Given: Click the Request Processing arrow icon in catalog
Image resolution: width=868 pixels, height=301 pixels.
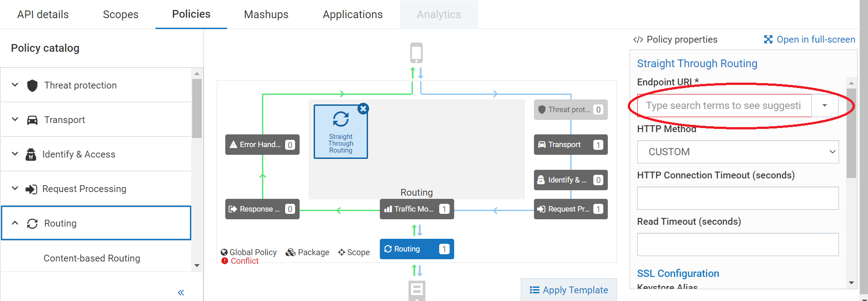Looking at the screenshot, I should pos(31,189).
